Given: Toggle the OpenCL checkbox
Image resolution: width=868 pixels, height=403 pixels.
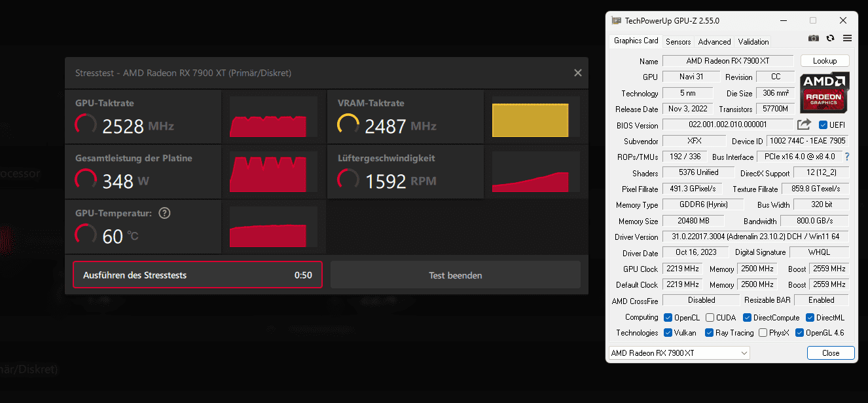Looking at the screenshot, I should (668, 318).
